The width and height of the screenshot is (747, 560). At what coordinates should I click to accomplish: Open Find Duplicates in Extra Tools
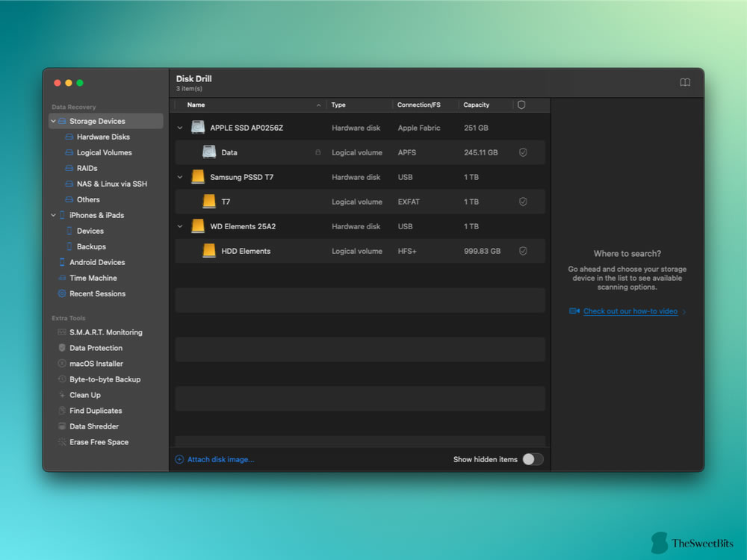point(96,411)
